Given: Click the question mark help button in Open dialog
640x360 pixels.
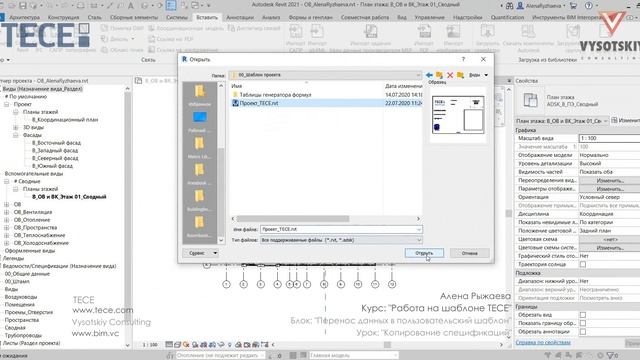Looking at the screenshot, I should (463, 59).
